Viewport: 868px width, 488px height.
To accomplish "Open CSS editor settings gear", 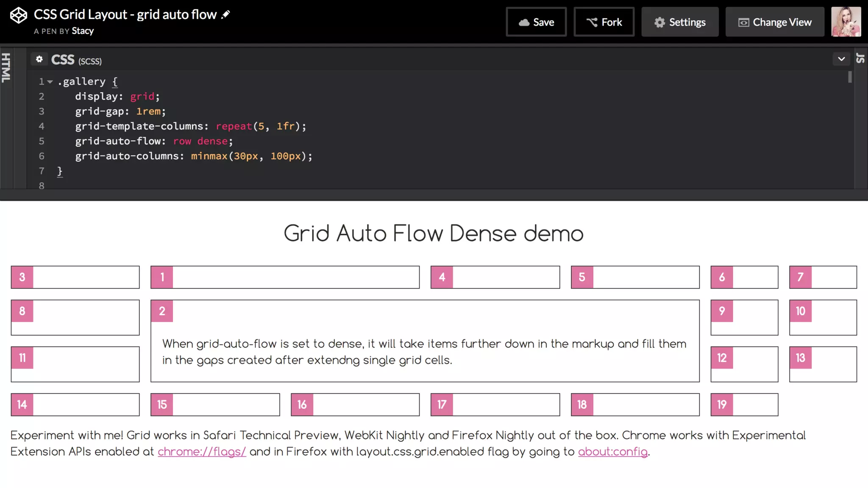I will point(39,59).
